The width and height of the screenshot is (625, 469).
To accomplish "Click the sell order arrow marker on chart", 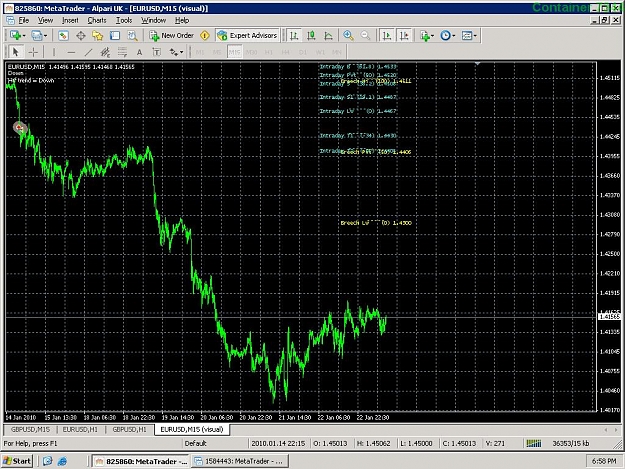I will (20, 128).
